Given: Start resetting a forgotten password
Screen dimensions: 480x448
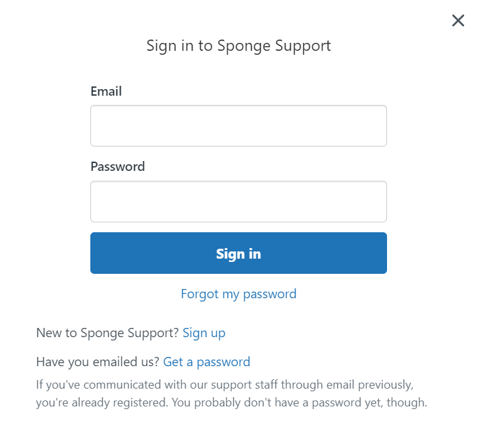Looking at the screenshot, I should click(x=238, y=294).
